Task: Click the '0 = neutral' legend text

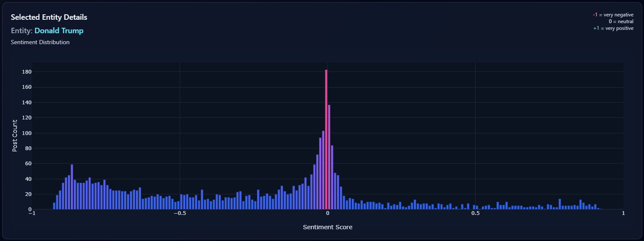Action: point(621,21)
